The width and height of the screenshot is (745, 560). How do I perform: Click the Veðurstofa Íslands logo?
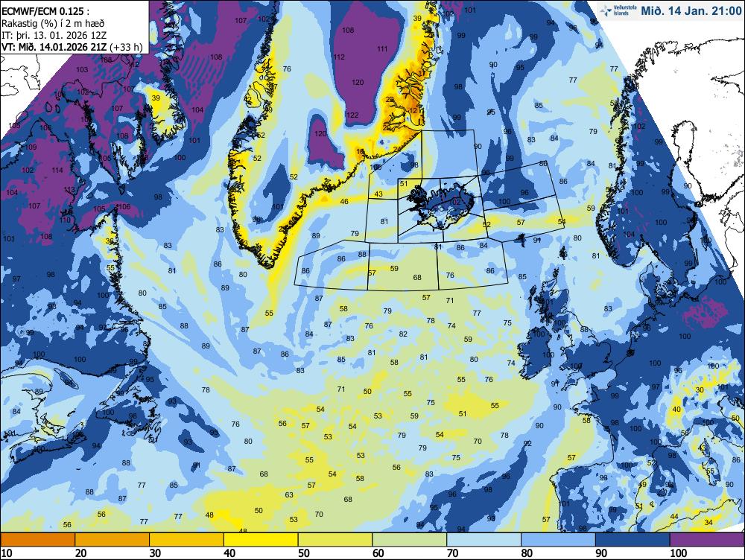pyautogui.click(x=618, y=10)
